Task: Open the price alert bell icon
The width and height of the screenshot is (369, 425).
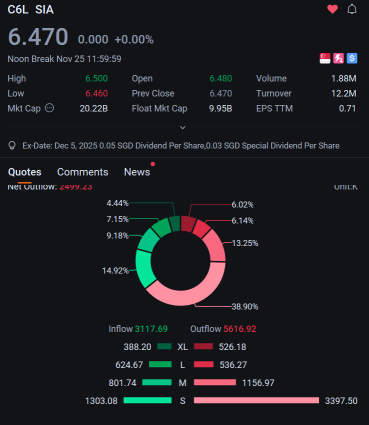Action: coord(352,9)
